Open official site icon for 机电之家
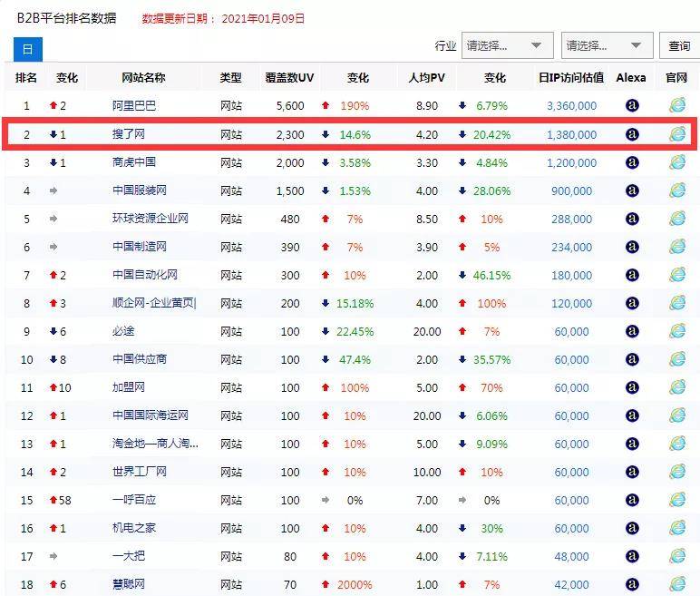Screen dimensions: 700x596 677,528
